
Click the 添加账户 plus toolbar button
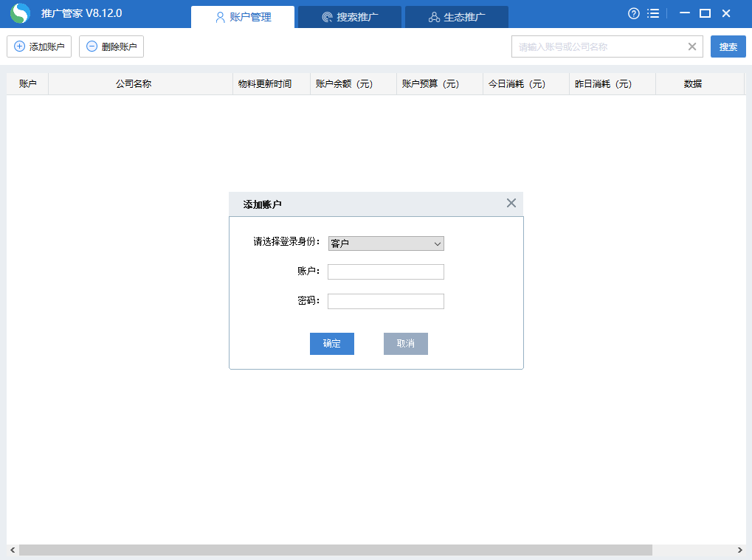click(39, 46)
